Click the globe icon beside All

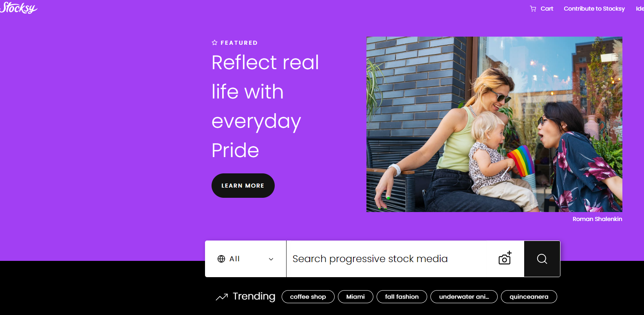click(221, 259)
